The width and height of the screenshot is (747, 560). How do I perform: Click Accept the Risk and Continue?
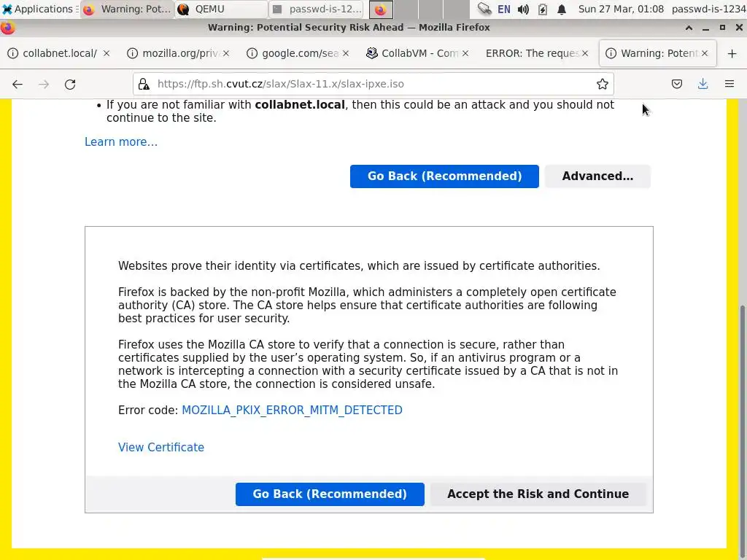pyautogui.click(x=538, y=494)
